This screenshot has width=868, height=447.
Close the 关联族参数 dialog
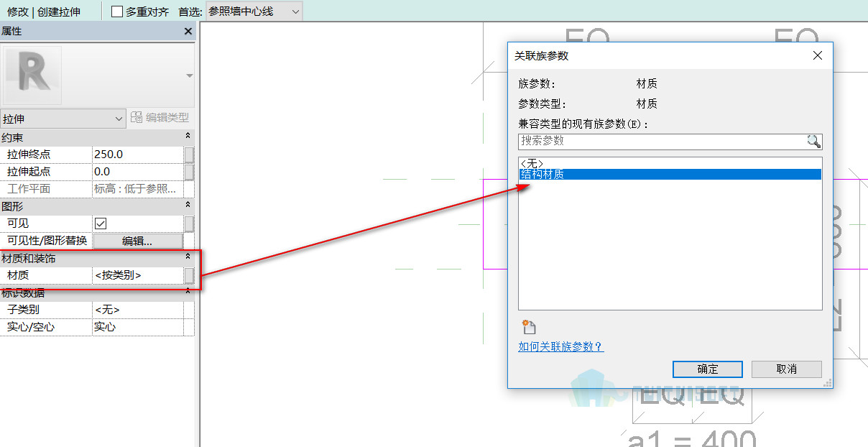(x=817, y=55)
